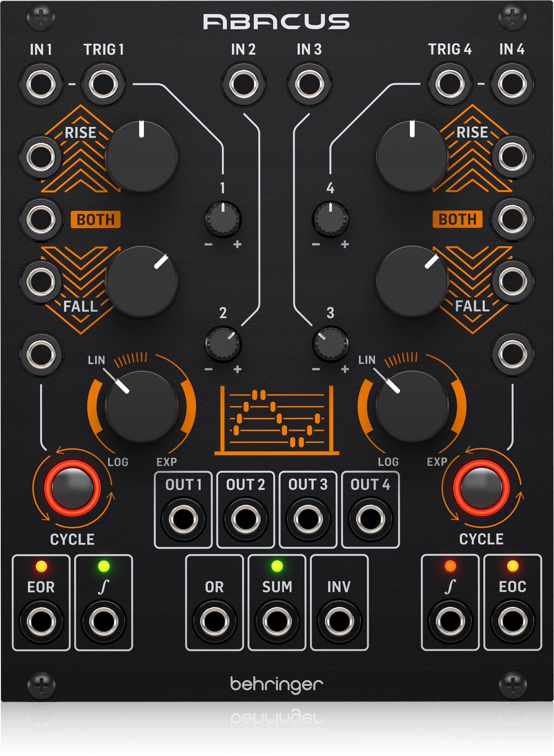Click the OUT 1 jack
This screenshot has width=554, height=756.
(x=183, y=518)
